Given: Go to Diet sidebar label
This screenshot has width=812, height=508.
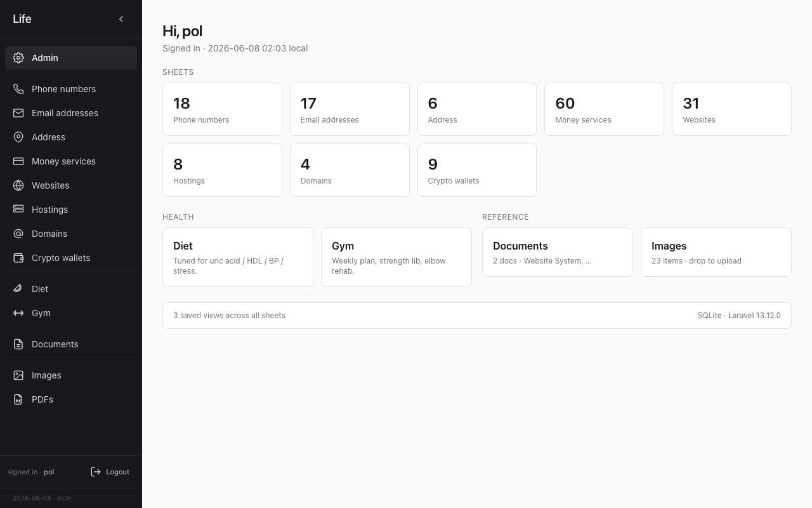Looking at the screenshot, I should (x=40, y=289).
